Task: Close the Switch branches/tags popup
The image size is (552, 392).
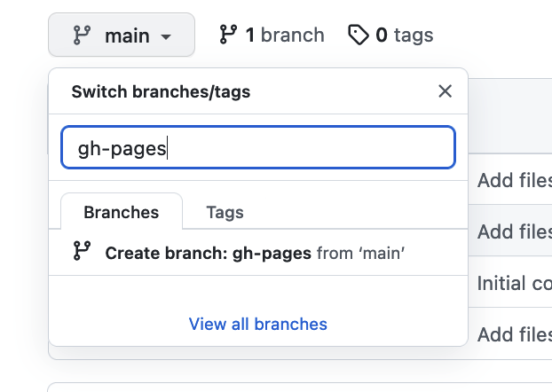Action: tap(445, 91)
